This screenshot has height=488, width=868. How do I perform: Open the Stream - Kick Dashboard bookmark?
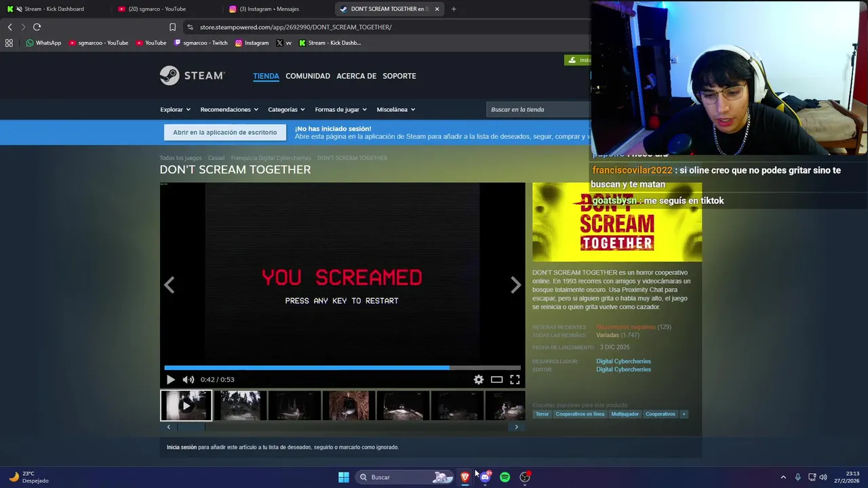pyautogui.click(x=330, y=43)
